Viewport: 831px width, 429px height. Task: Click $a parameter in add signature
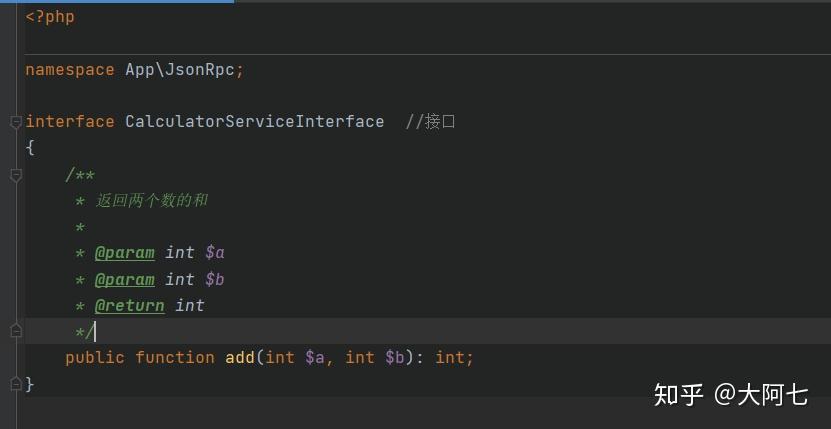[x=315, y=357]
